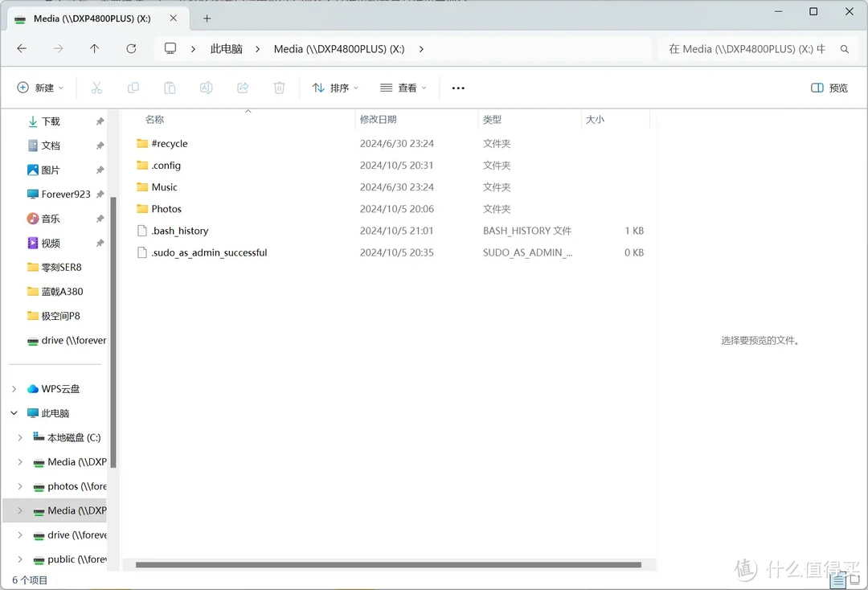Open the Share icon in the toolbar
Image resolution: width=868 pixels, height=590 pixels.
point(243,88)
